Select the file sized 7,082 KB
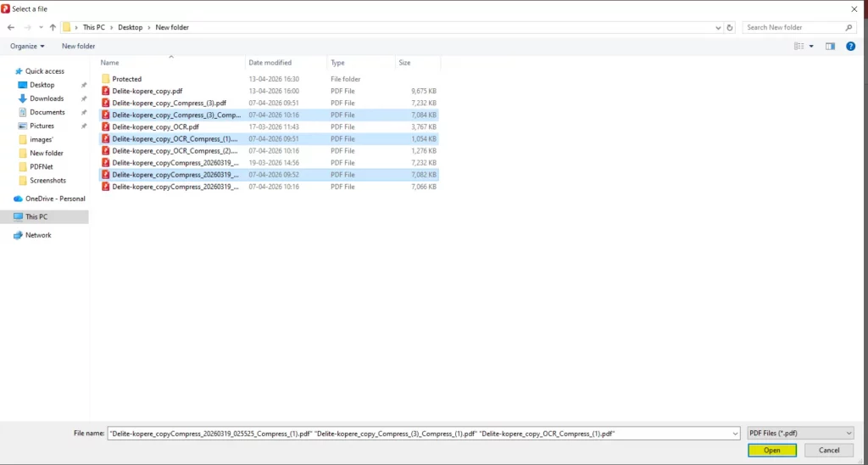The width and height of the screenshot is (868, 465). (269, 175)
